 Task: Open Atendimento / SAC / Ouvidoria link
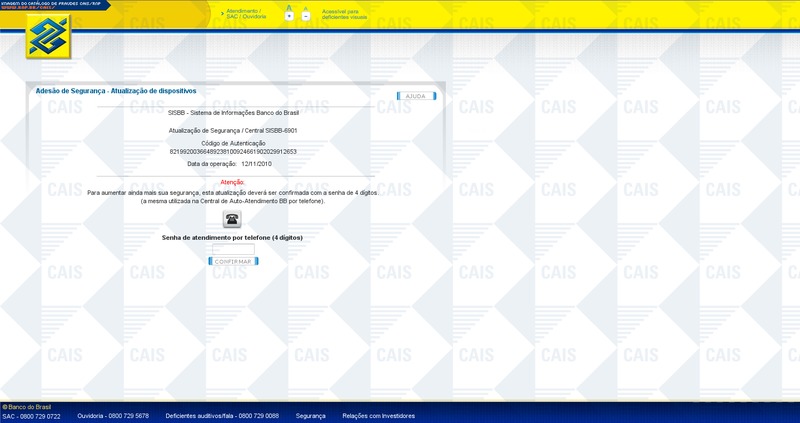coord(246,14)
